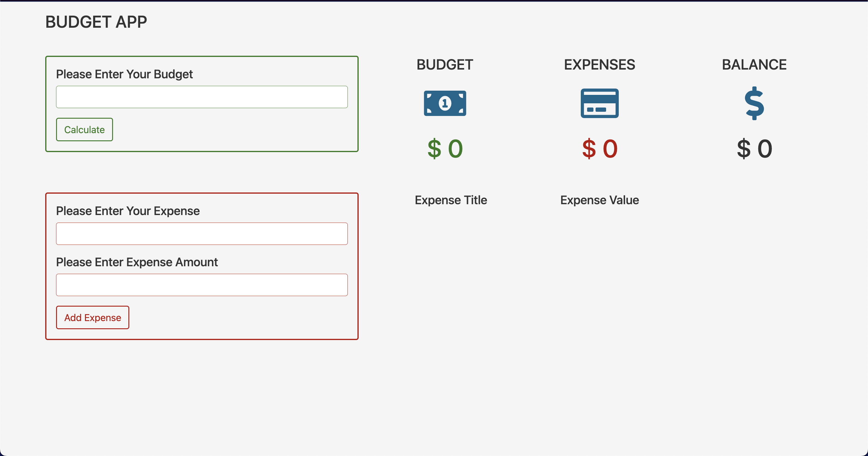868x456 pixels.
Task: Select the credit card expenses icon
Action: pyautogui.click(x=599, y=103)
